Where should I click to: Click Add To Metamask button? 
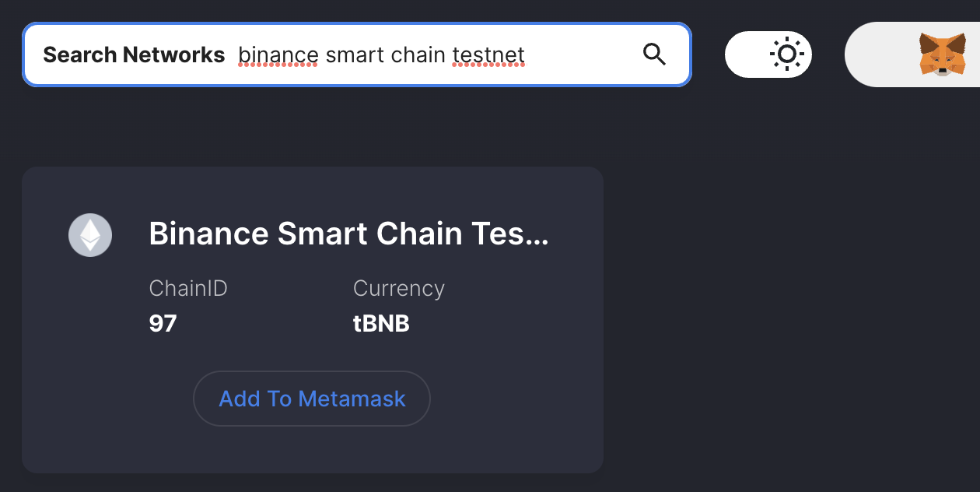(x=312, y=399)
